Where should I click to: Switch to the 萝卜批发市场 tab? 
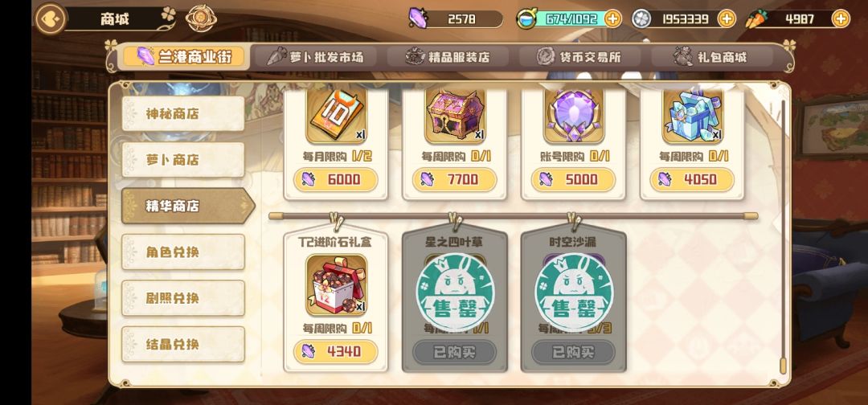tap(316, 56)
